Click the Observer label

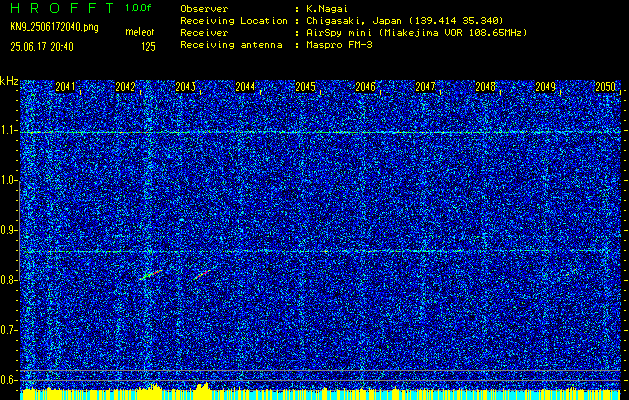204,9
